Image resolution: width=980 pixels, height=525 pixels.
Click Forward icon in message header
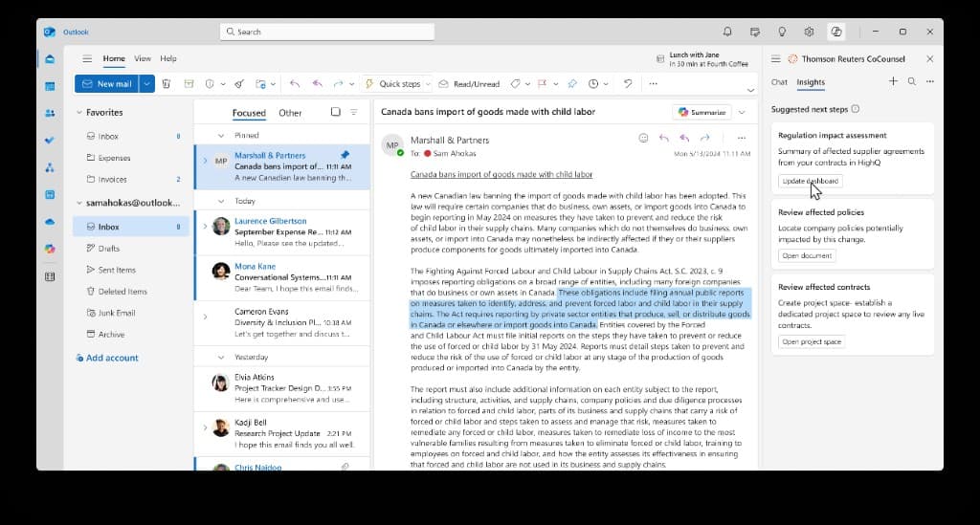point(705,138)
